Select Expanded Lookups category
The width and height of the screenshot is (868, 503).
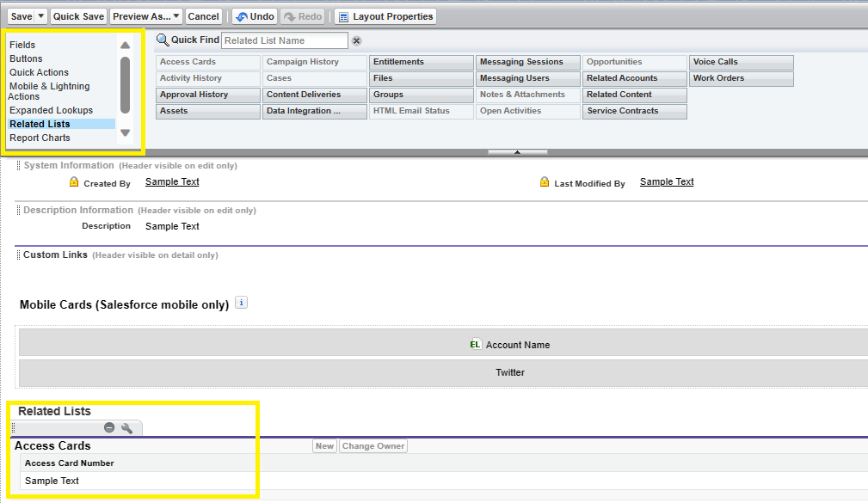click(x=51, y=110)
